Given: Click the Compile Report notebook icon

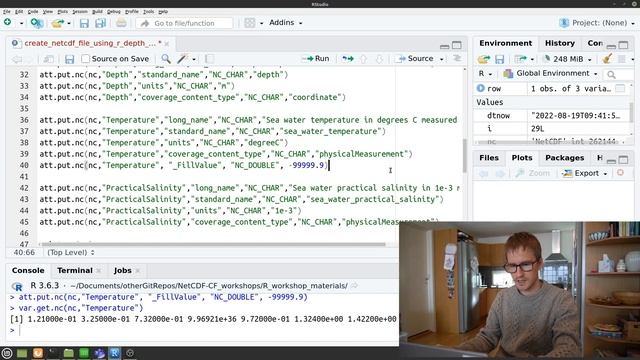Looking at the screenshot, I should [x=209, y=59].
